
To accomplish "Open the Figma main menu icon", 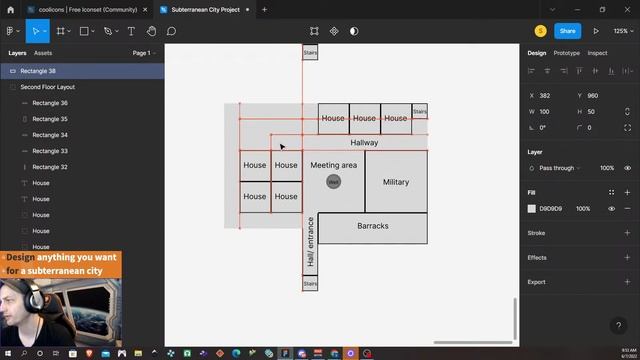I will coord(10,31).
